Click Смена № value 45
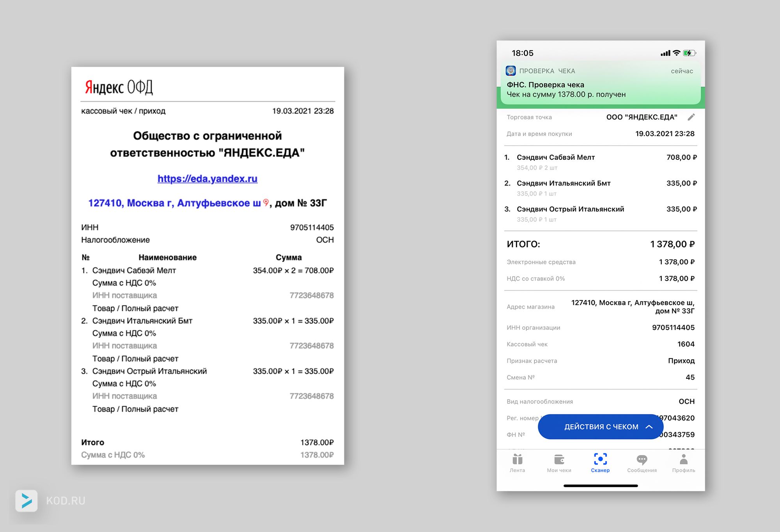 (x=690, y=377)
